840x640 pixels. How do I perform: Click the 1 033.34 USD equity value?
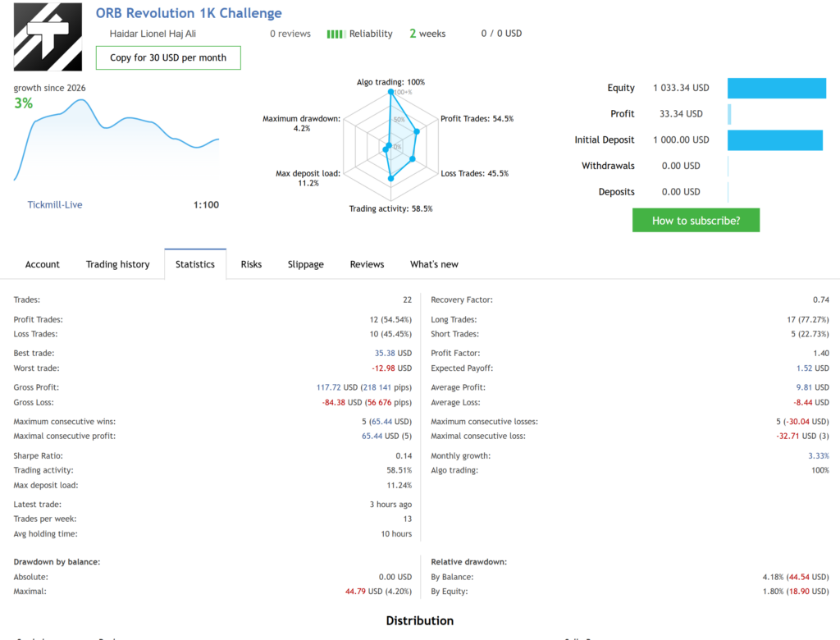tap(681, 88)
